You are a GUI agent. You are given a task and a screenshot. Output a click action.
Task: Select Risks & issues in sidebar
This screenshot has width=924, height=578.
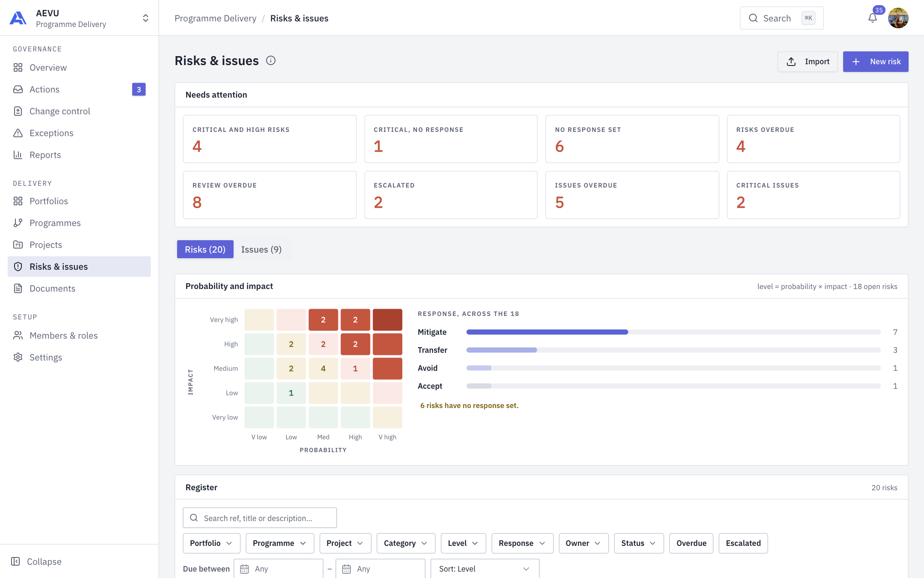pos(79,267)
